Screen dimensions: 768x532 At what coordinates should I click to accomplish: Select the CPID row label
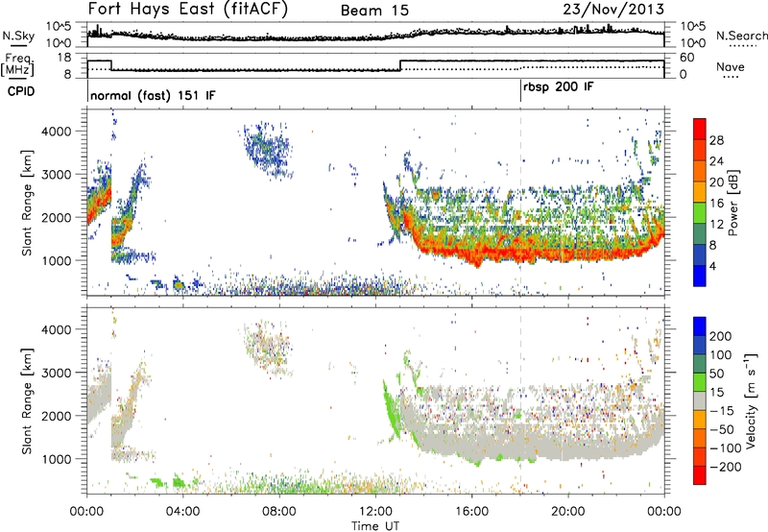(x=21, y=91)
